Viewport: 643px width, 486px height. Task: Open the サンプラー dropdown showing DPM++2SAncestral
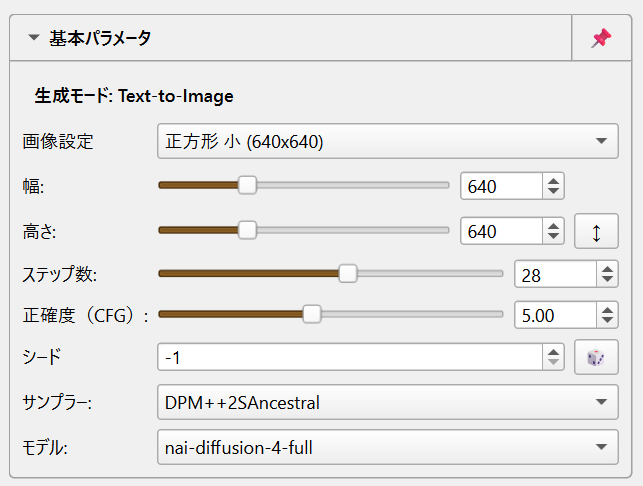point(388,402)
